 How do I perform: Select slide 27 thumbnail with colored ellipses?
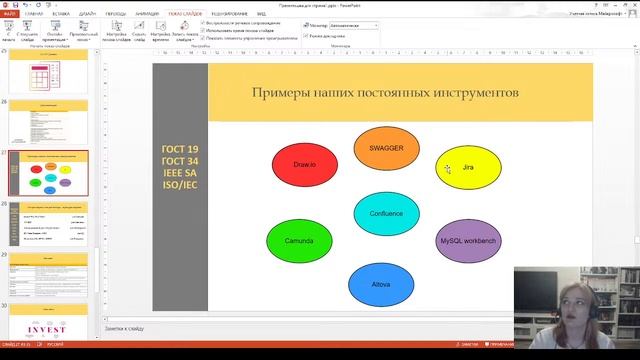pyautogui.click(x=48, y=173)
